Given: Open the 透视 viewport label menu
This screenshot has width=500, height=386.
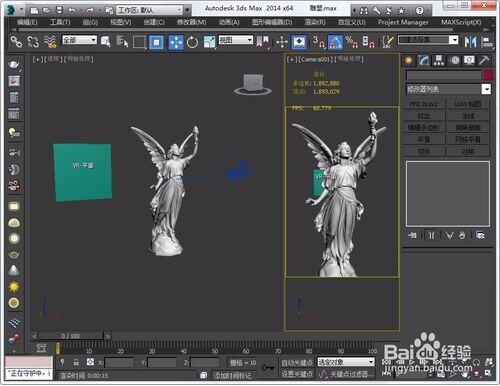Looking at the screenshot, I should (x=53, y=59).
